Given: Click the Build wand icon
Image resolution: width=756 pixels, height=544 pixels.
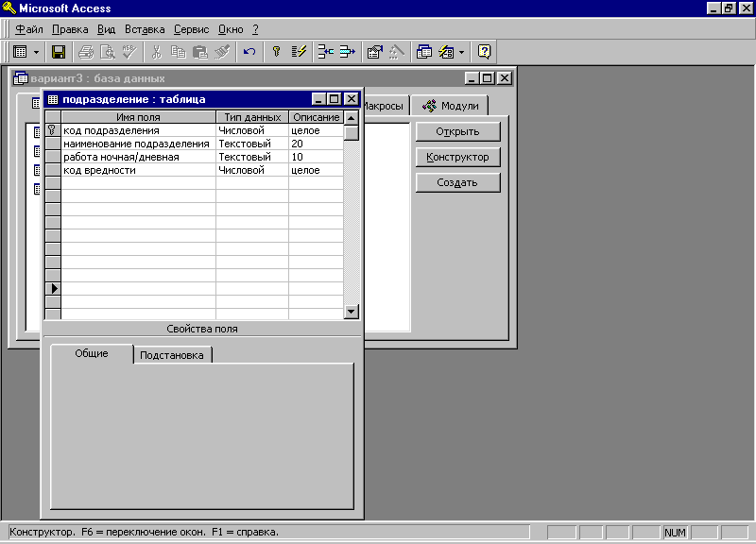Looking at the screenshot, I should (x=396, y=52).
